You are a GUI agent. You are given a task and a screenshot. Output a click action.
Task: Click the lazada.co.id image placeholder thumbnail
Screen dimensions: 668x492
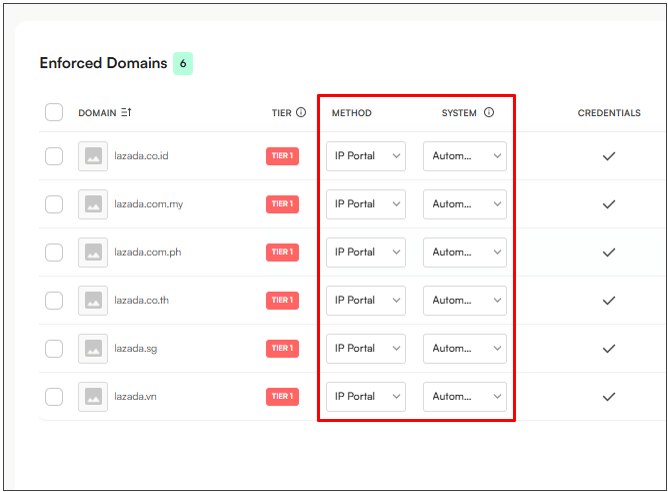click(x=93, y=156)
